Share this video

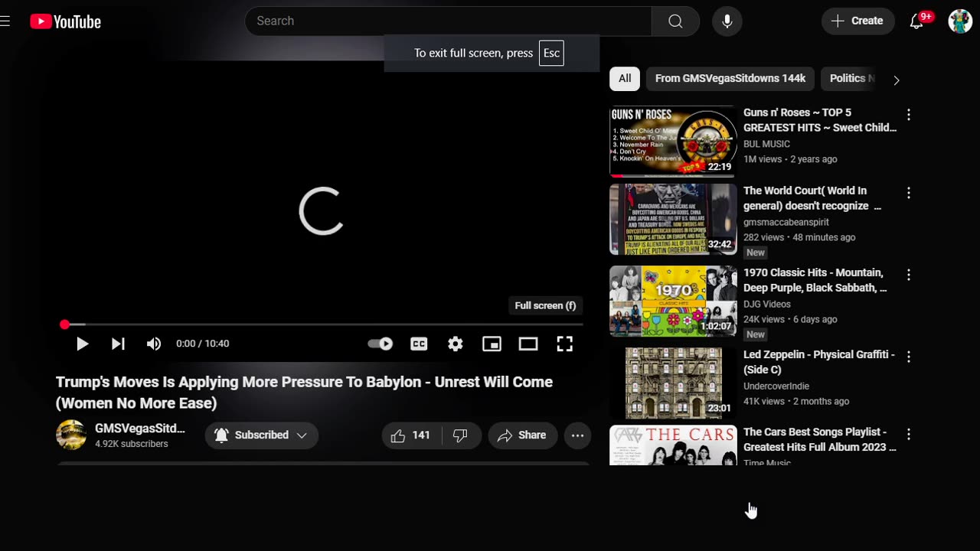pyautogui.click(x=523, y=435)
